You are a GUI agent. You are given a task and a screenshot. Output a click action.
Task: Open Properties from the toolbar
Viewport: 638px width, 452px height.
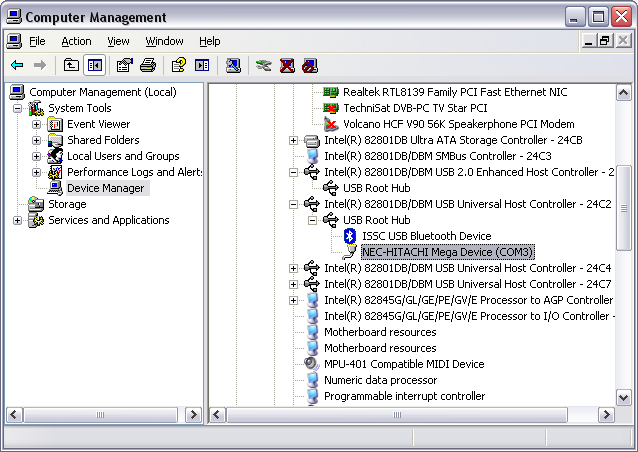pyautogui.click(x=124, y=65)
